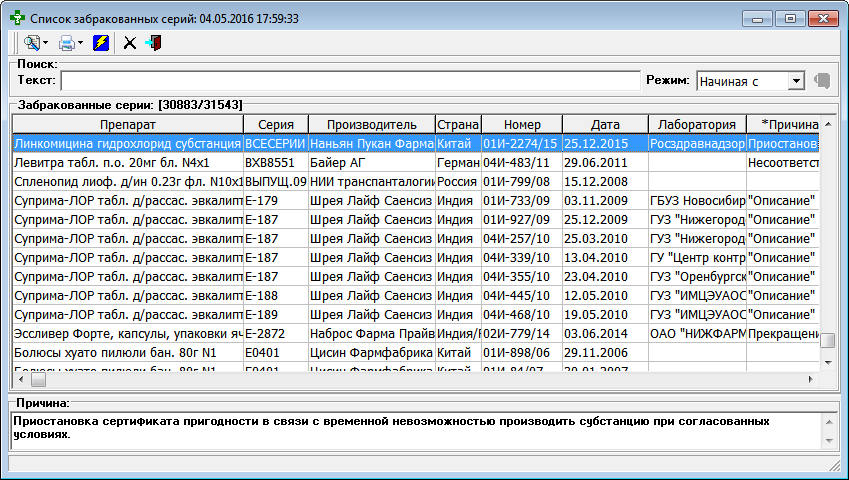The width and height of the screenshot is (849, 480).
Task: Select the Эссливер Форте капсулы row
Action: tap(127, 333)
